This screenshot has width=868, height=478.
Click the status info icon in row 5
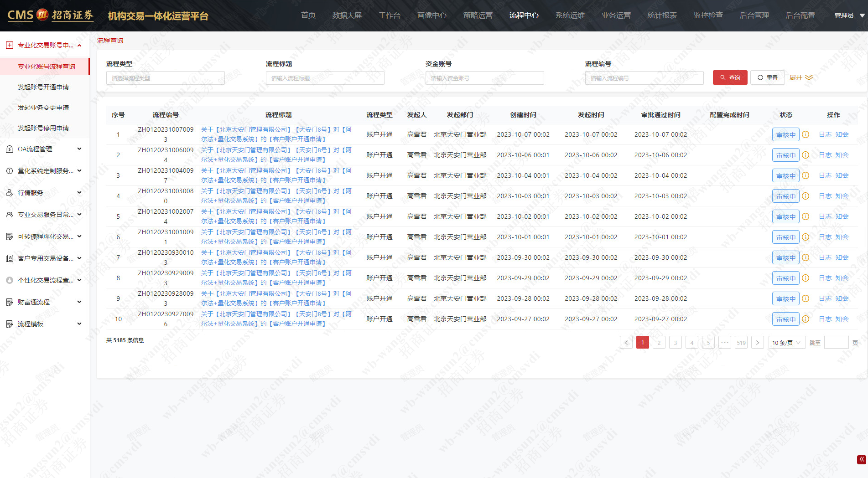coord(806,216)
